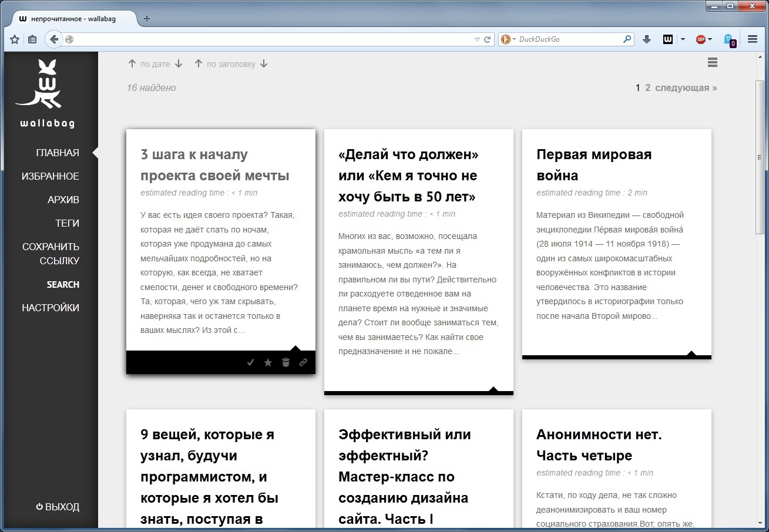This screenshot has height=532, width=769.
Task: Mark "3 шага к началу" as read with checkmark icon
Action: click(251, 362)
